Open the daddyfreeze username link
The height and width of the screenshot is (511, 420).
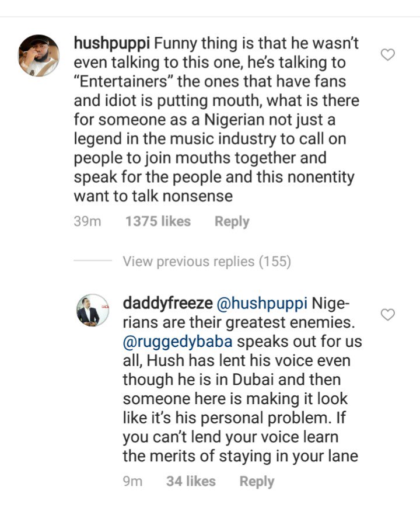pyautogui.click(x=167, y=304)
